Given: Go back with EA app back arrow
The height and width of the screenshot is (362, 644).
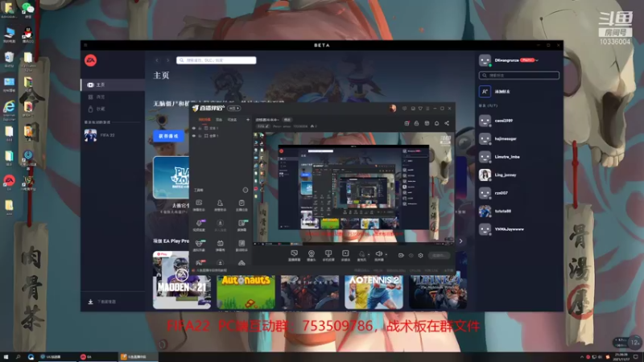Looking at the screenshot, I should coord(157,60).
